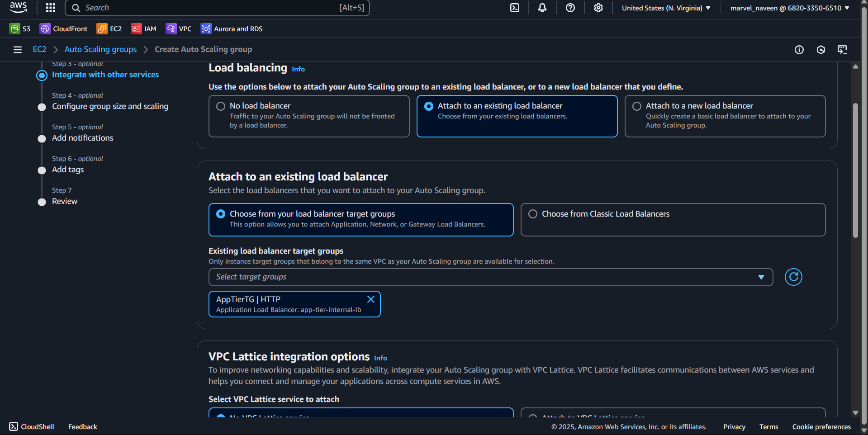
Task: Click the Auto Scaling groups breadcrumb link
Action: pos(100,49)
